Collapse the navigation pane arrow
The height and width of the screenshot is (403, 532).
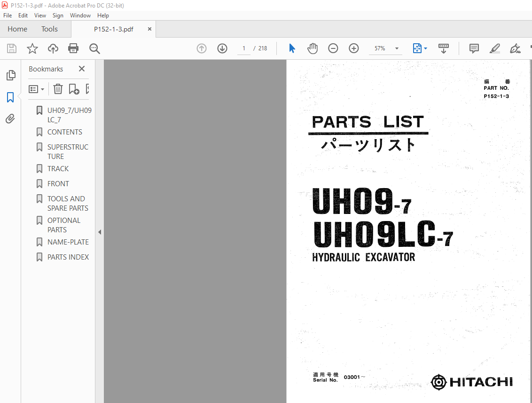[100, 232]
